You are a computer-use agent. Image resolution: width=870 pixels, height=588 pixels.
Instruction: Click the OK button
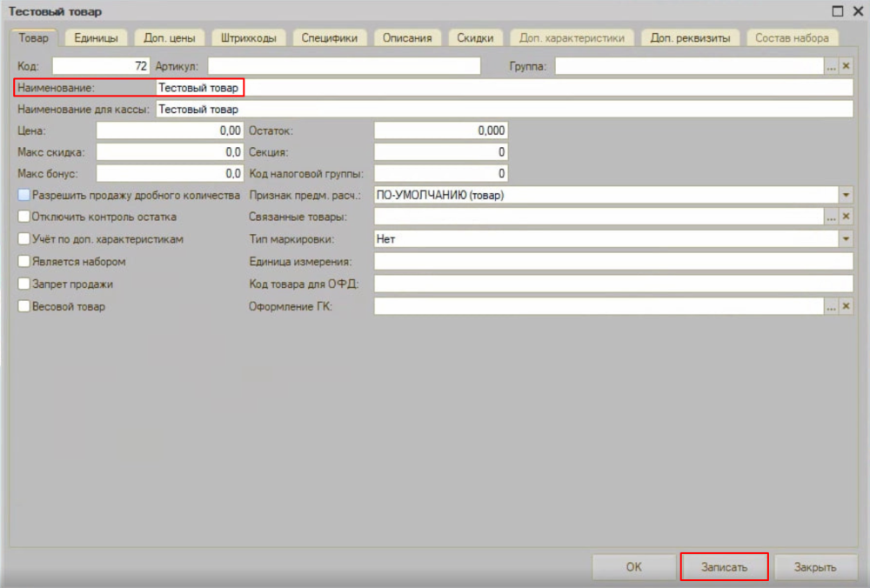633,567
